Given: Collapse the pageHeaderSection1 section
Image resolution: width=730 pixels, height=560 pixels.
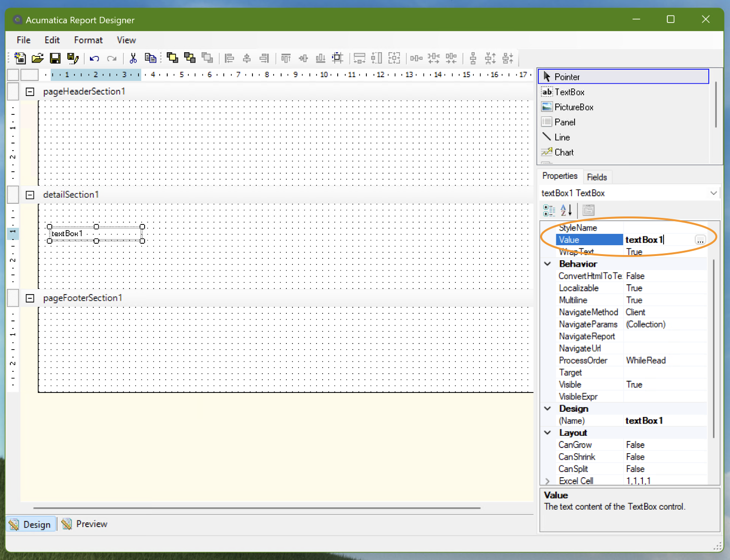Looking at the screenshot, I should [30, 91].
